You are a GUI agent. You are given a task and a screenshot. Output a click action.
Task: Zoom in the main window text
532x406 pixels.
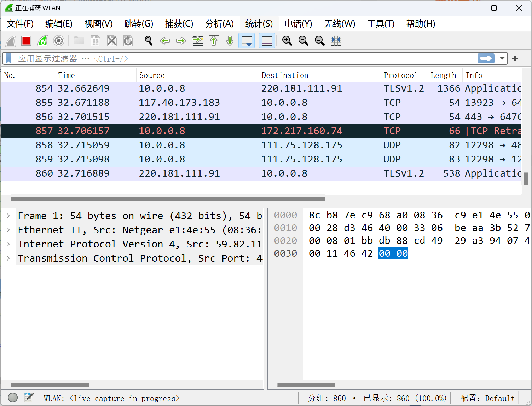tap(287, 41)
